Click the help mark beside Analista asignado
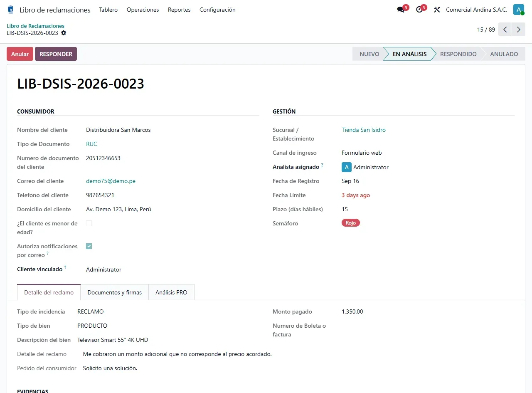 322,165
